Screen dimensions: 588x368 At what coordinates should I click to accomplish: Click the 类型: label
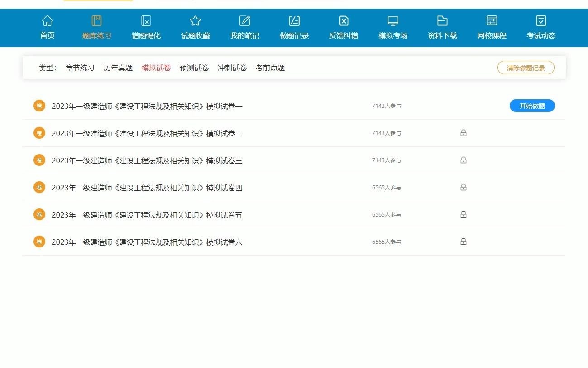pyautogui.click(x=48, y=68)
